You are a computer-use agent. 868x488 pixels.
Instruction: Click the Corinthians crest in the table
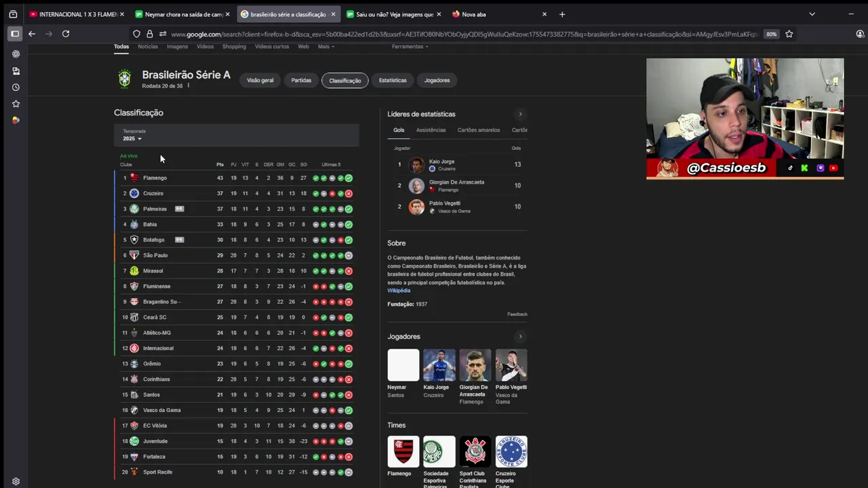pos(134,379)
